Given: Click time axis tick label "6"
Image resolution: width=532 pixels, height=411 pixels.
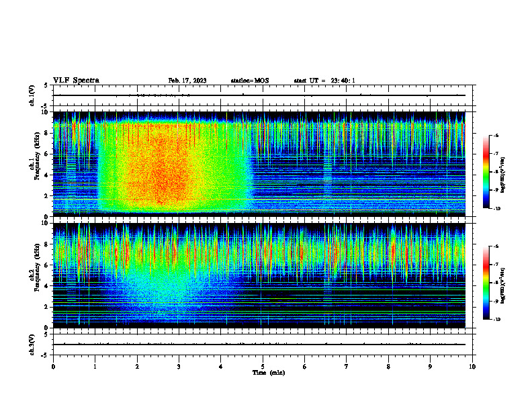Looking at the screenshot, I should point(305,367).
